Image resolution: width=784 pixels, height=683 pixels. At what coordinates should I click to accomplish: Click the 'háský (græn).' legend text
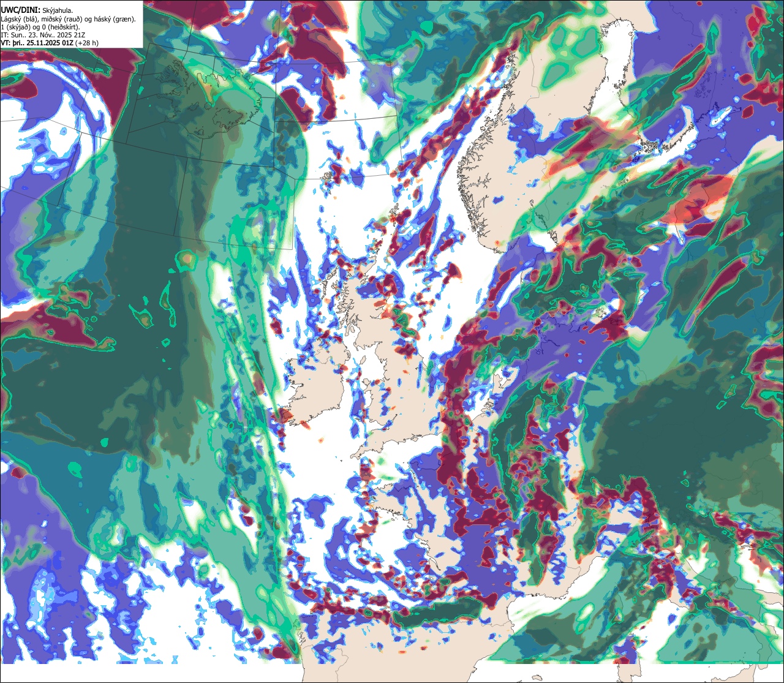click(115, 19)
